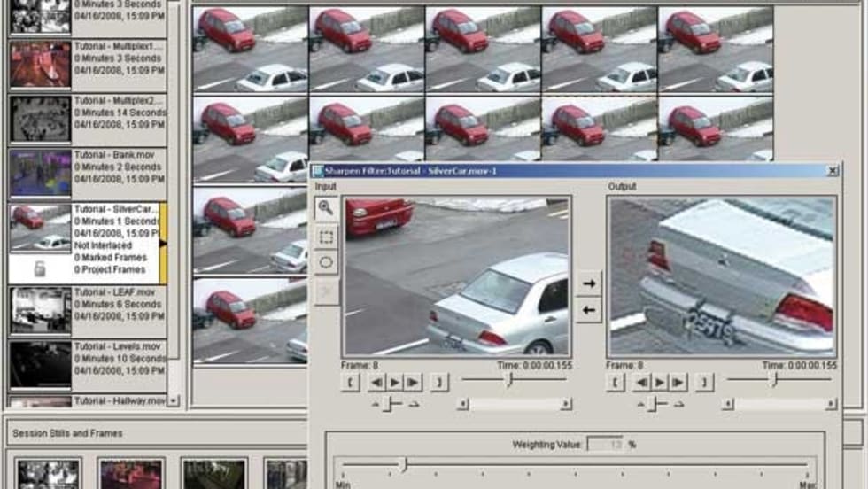
Task: Select the zoom magnifier tool in Input
Action: click(326, 208)
